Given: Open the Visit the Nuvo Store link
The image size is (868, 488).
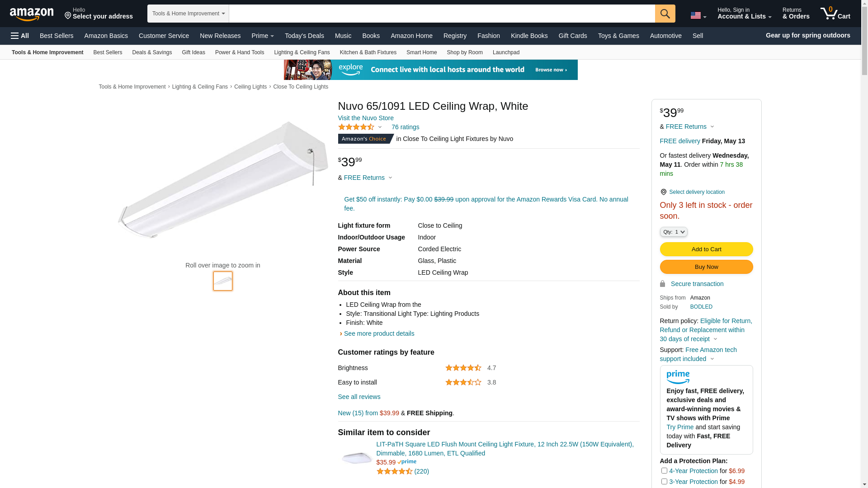Looking at the screenshot, I should (366, 118).
